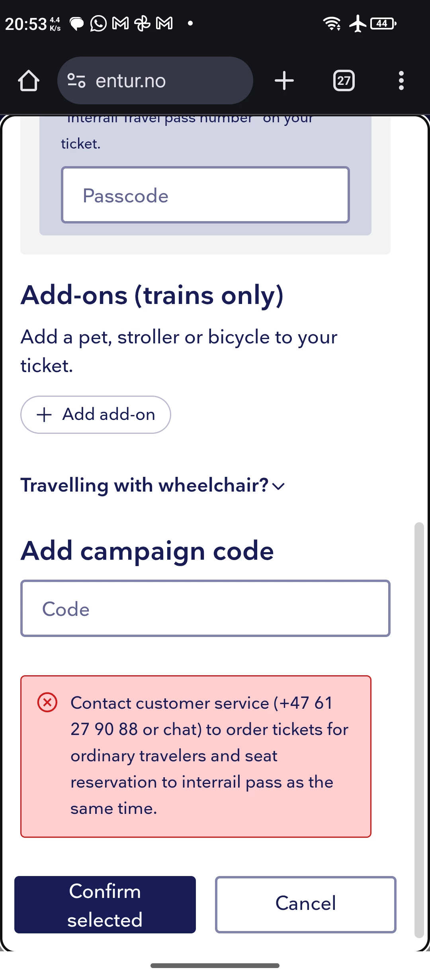Tap the bottom navigation gesture handle
This screenshot has width=430, height=980.
pyautogui.click(x=215, y=966)
